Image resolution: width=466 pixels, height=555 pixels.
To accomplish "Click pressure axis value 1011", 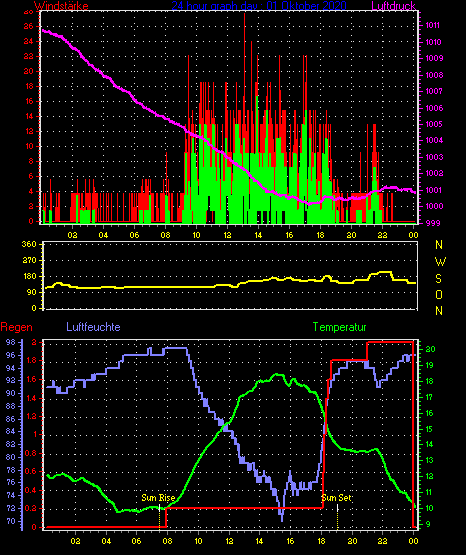I will (x=432, y=25).
